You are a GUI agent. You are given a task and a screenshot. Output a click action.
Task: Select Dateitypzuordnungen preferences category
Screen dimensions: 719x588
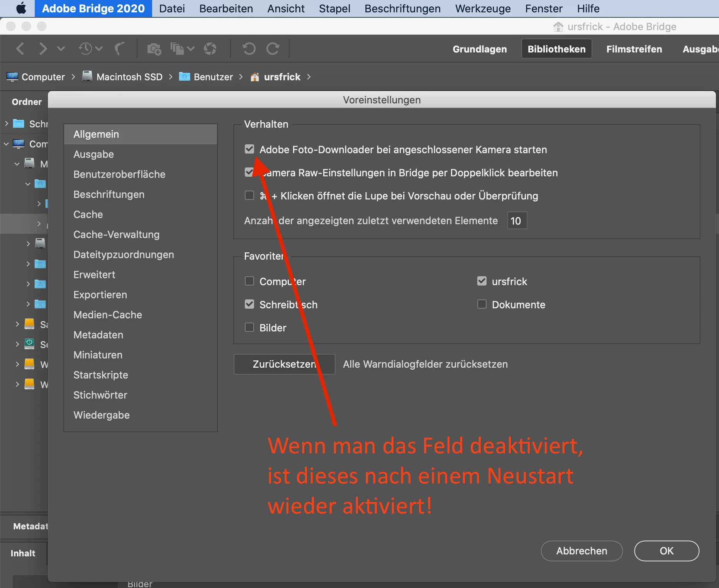point(141,255)
